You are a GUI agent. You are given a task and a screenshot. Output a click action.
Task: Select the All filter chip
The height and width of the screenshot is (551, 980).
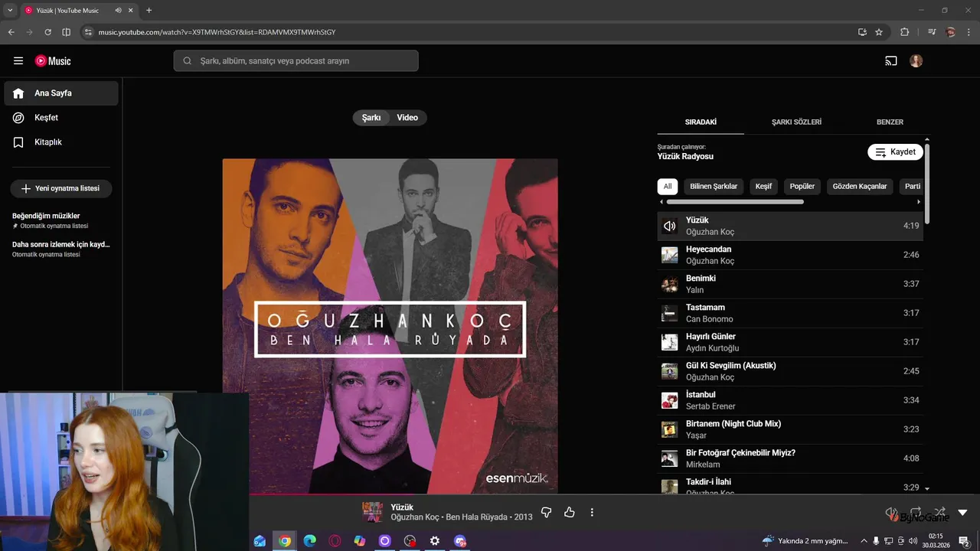(668, 186)
